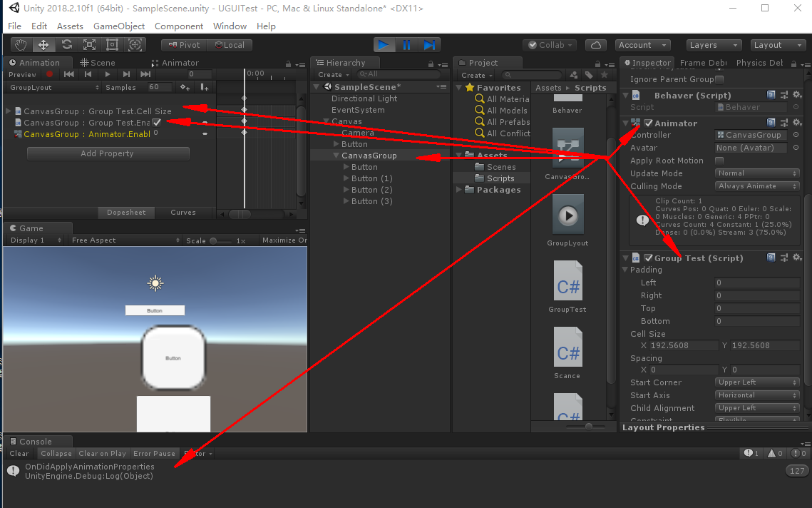
Task: Click the Add Property button
Action: pyautogui.click(x=108, y=153)
